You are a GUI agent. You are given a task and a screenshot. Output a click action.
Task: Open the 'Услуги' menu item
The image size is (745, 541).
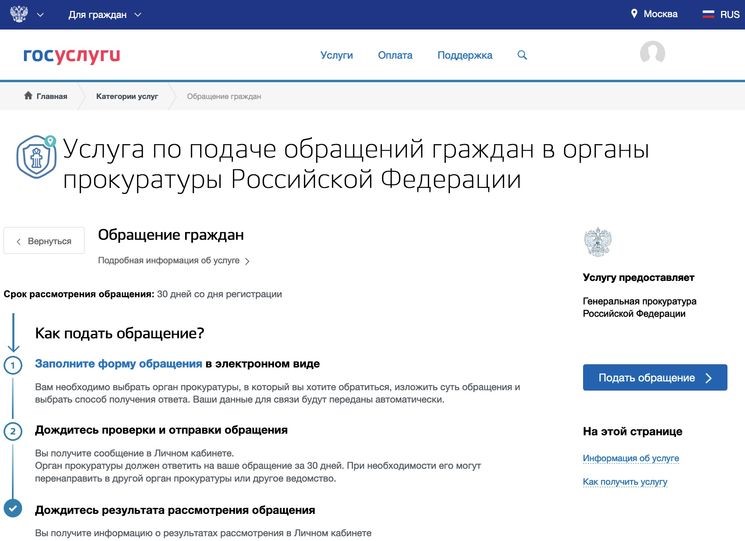click(x=336, y=55)
